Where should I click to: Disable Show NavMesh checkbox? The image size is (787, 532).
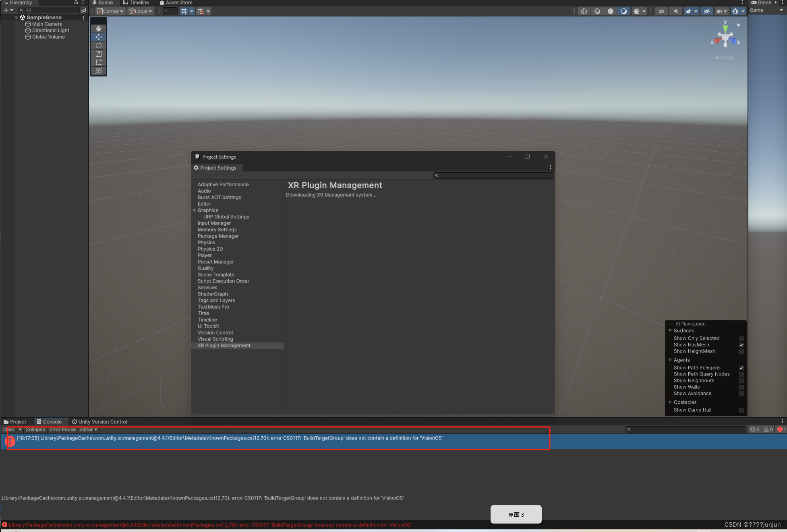(x=741, y=345)
